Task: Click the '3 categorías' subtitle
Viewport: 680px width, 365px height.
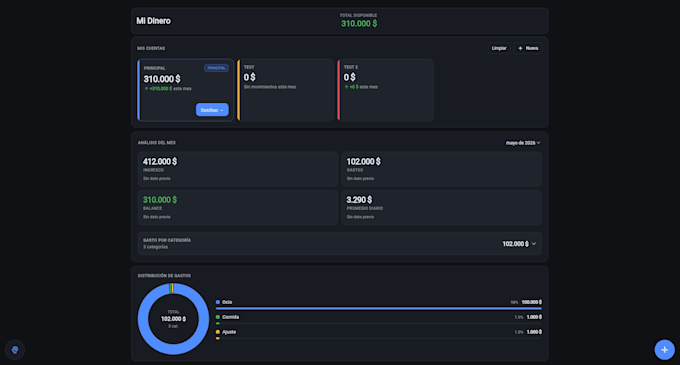Action: pyautogui.click(x=155, y=247)
